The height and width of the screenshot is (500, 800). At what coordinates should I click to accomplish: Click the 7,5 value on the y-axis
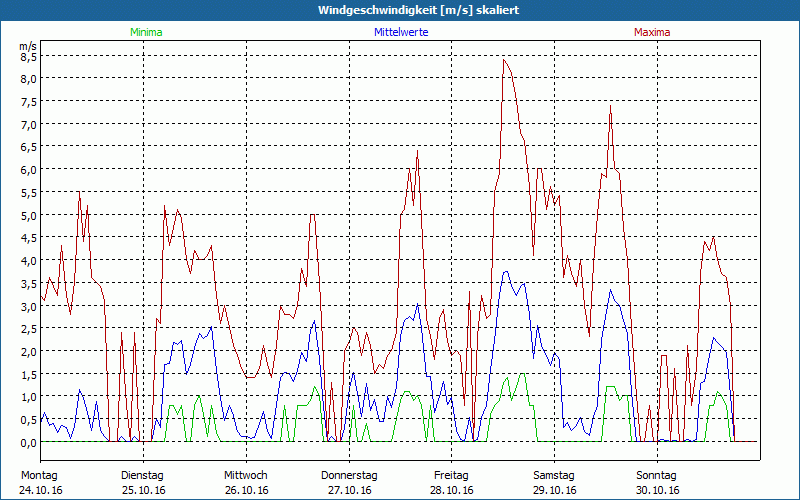28,102
